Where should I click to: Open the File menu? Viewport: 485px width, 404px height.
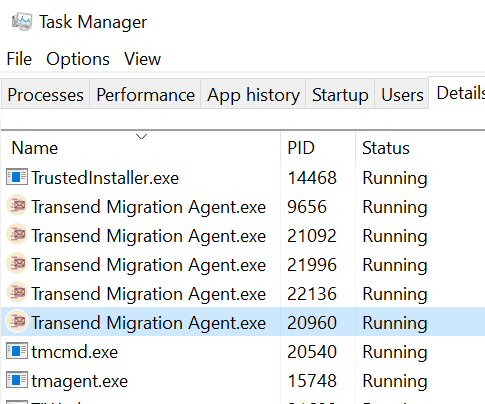19,59
